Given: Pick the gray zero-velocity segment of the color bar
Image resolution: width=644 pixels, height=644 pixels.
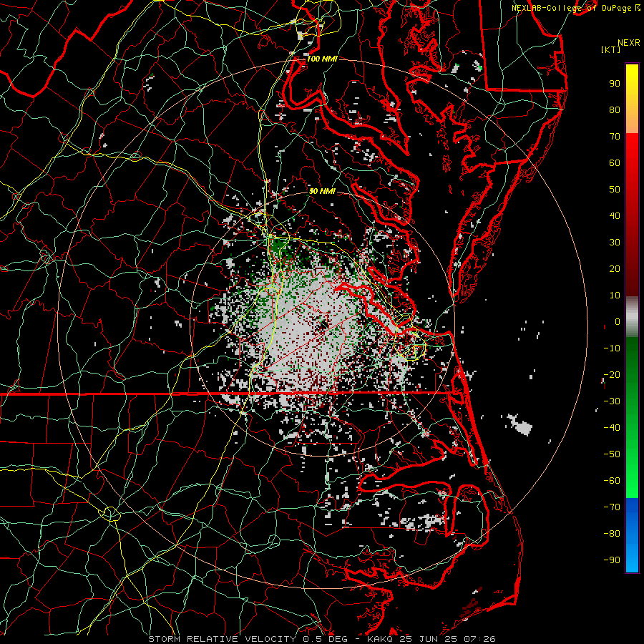Looking at the screenshot, I should (632, 317).
